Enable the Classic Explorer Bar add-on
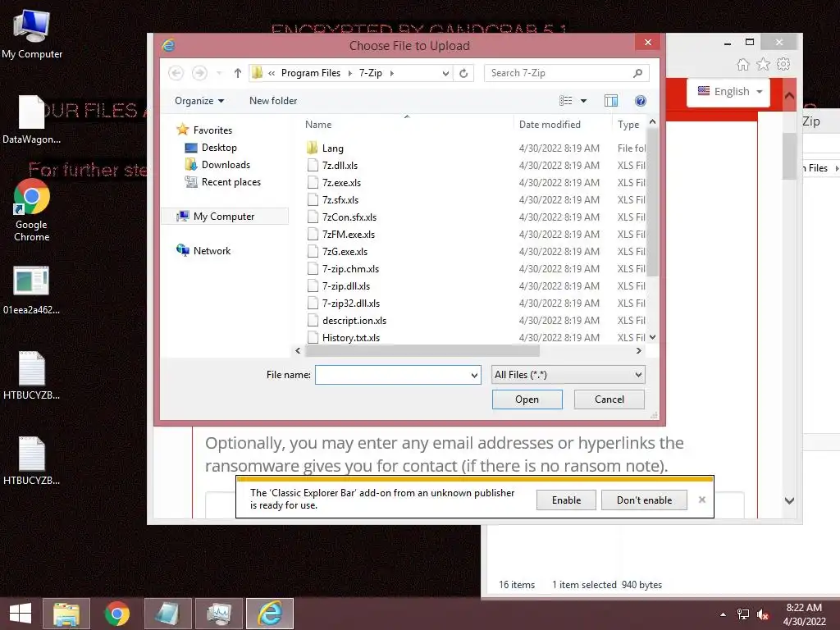 566,500
